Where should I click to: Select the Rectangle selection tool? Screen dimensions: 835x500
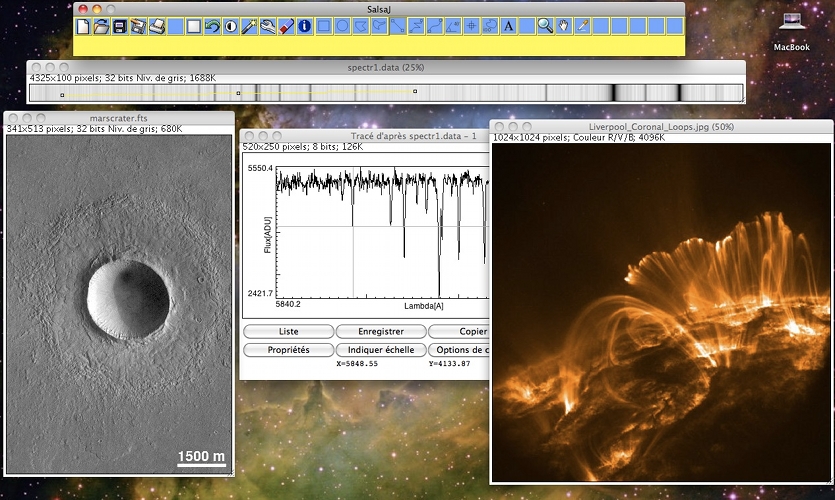coord(324,27)
